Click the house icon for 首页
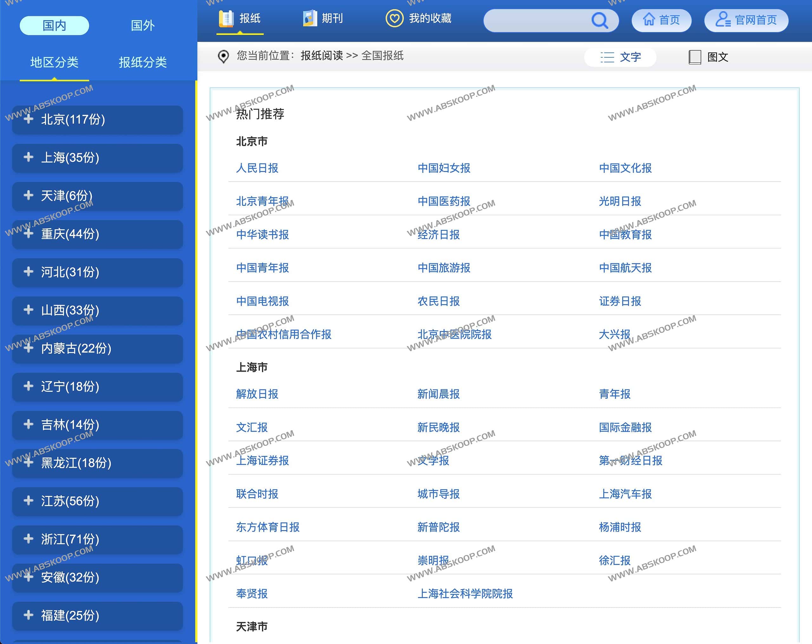This screenshot has width=812, height=644. click(x=649, y=20)
